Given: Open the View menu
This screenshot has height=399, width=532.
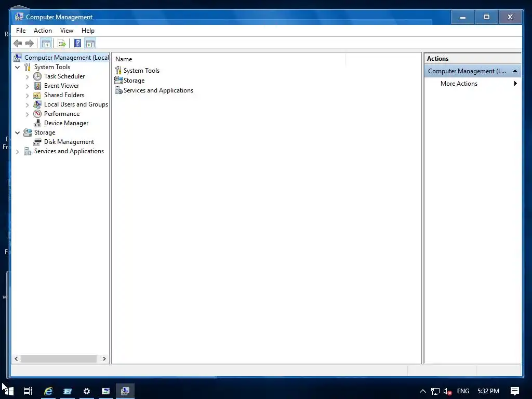Looking at the screenshot, I should click(66, 31).
